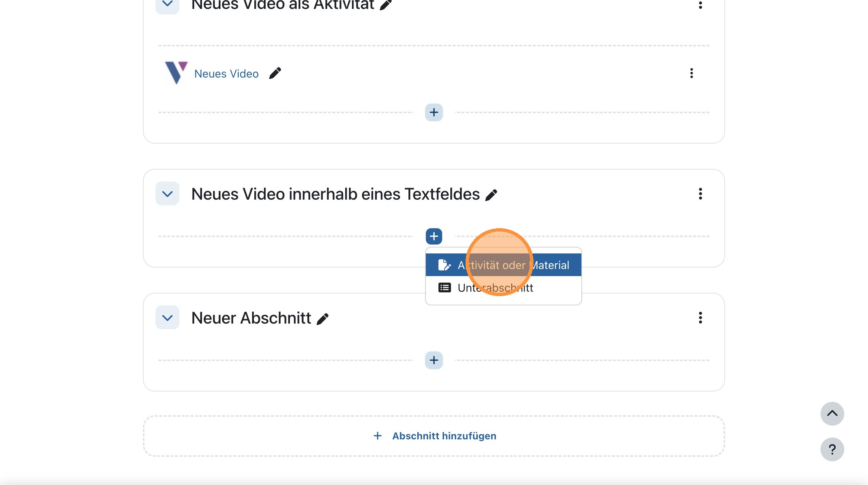Collapse the Neues Video als Aktivität section
This screenshot has height=485, width=868.
click(x=167, y=4)
